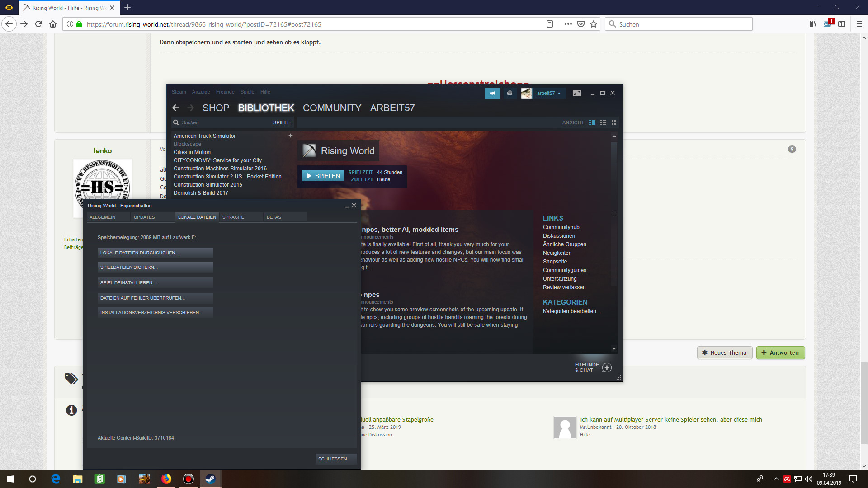Click LOKALE DATEIEN DURCHSUCHEN button
The image size is (868, 488).
pyautogui.click(x=155, y=253)
